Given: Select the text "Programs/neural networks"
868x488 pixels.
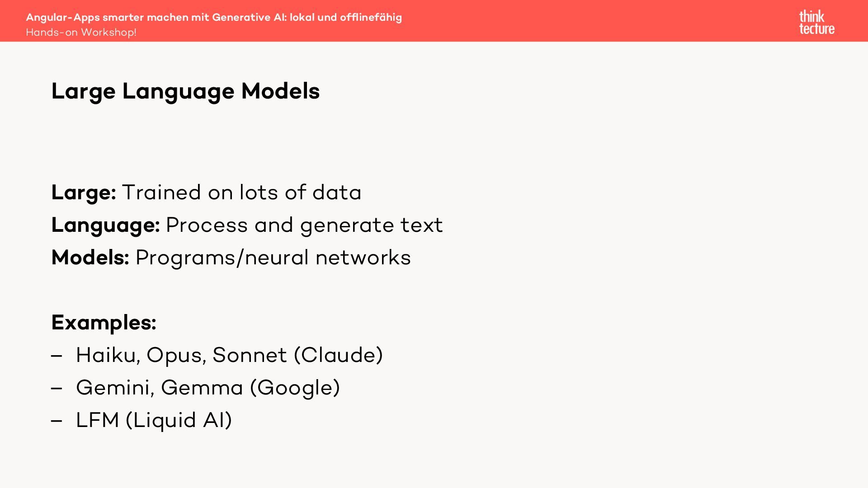Looking at the screenshot, I should 273,258.
